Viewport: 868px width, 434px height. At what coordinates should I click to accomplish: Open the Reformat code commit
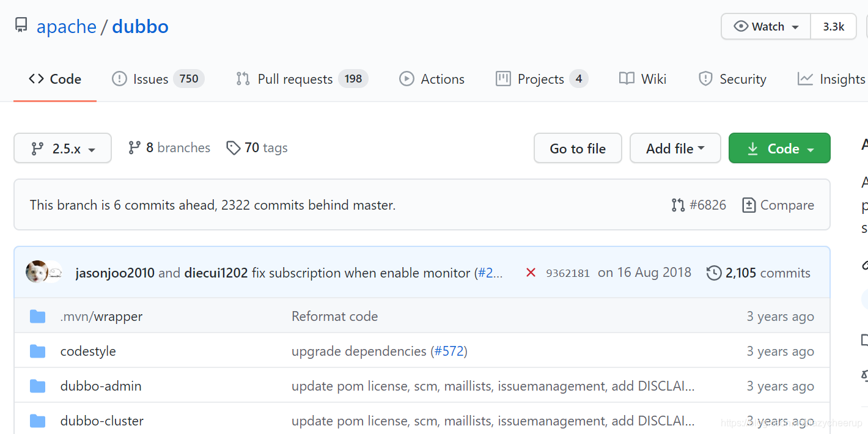[x=335, y=317]
